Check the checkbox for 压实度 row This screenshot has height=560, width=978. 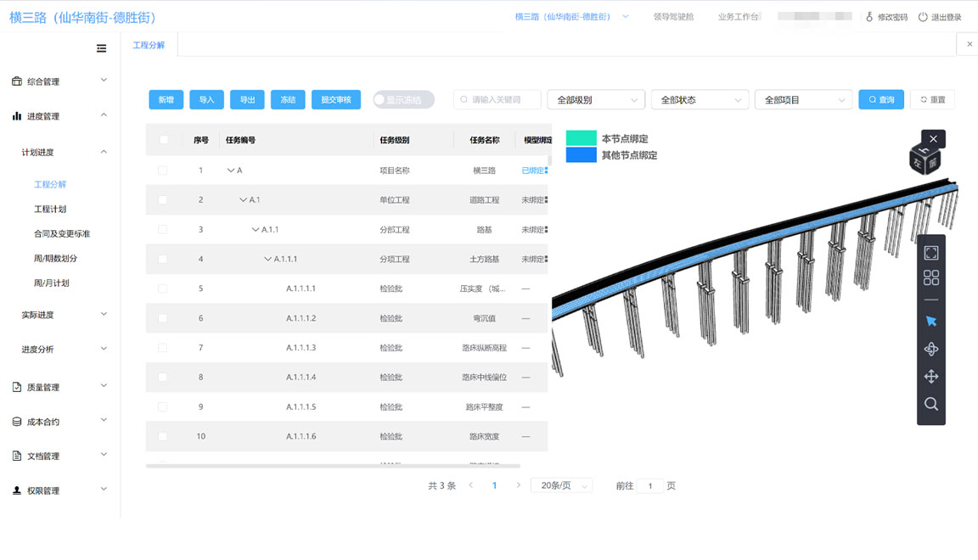coord(161,288)
